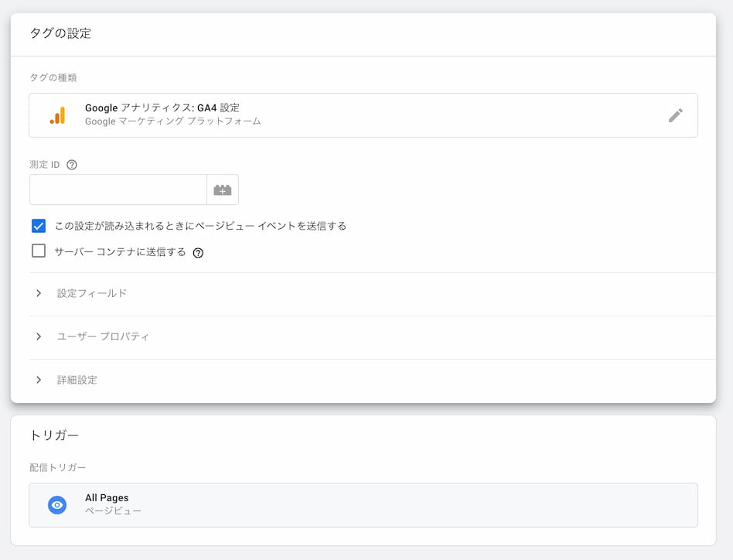Click the 配信トリガー label

click(58, 467)
